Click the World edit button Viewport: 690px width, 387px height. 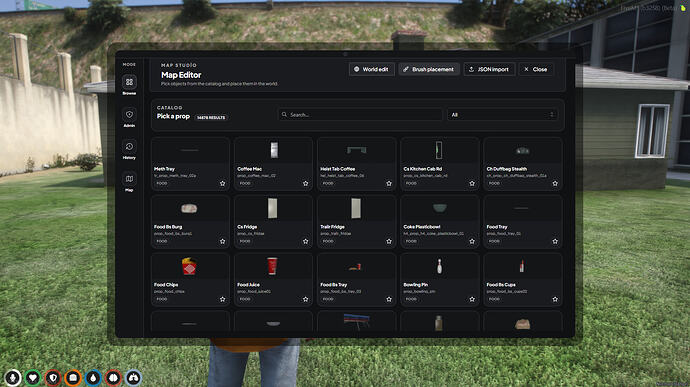click(371, 69)
